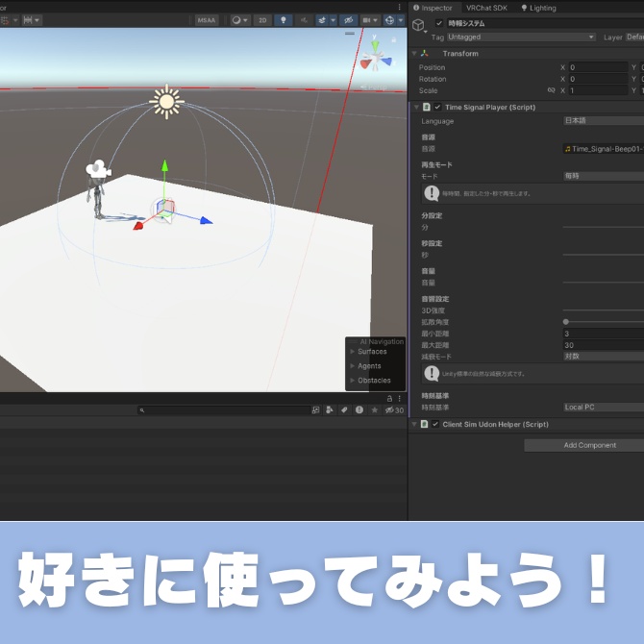644x644 pixels.
Task: Click the orientation gizmo in Scene view
Action: click(x=376, y=58)
